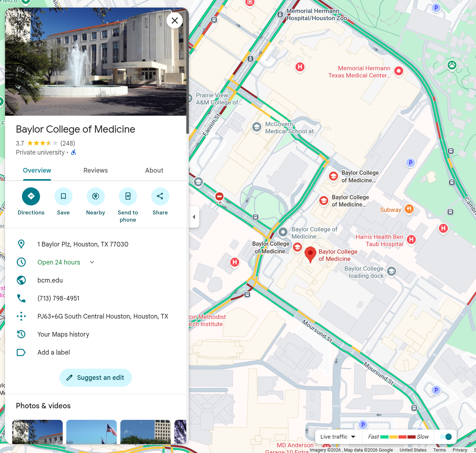Click the label tag icon

point(21,352)
